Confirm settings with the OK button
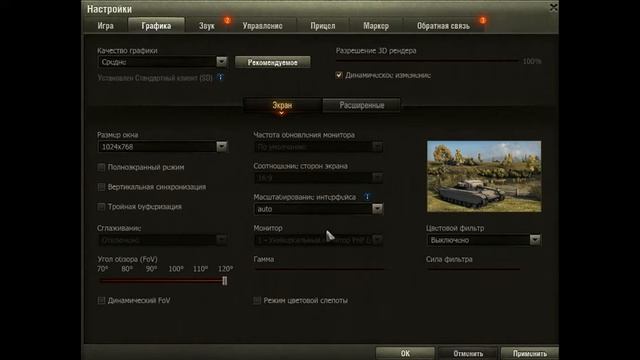The image size is (640, 360). point(405,353)
